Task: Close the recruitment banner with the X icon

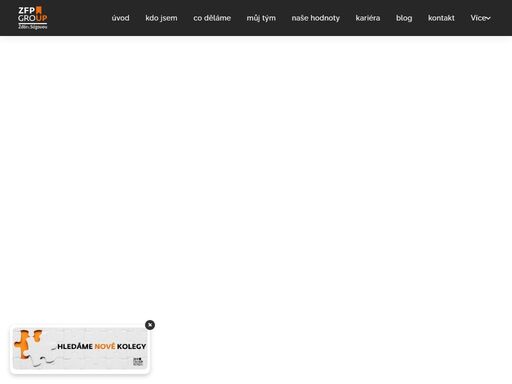Action: 150,325
